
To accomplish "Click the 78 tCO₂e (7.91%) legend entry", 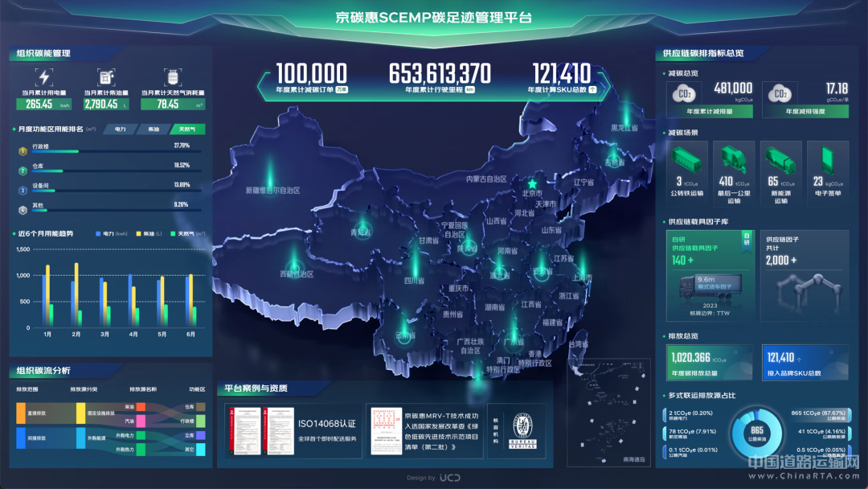I will click(691, 434).
